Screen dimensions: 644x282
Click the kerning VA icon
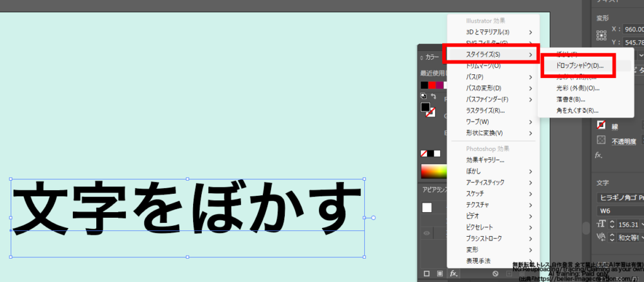point(601,237)
